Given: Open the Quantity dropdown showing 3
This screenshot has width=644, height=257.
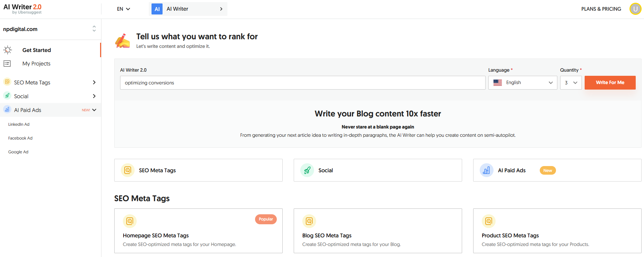Looking at the screenshot, I should coord(571,83).
